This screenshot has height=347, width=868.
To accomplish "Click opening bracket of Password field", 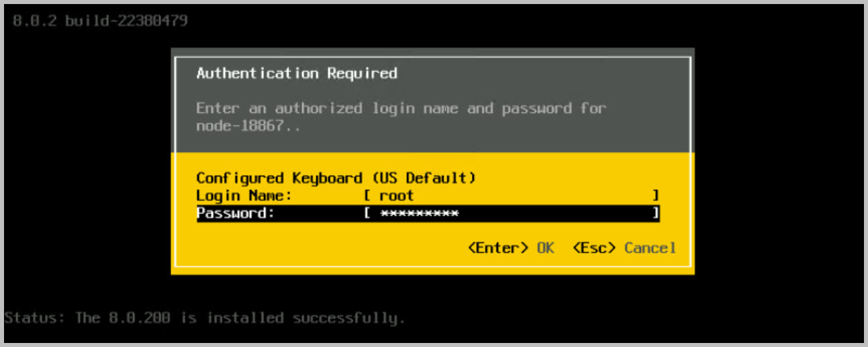I will [367, 213].
